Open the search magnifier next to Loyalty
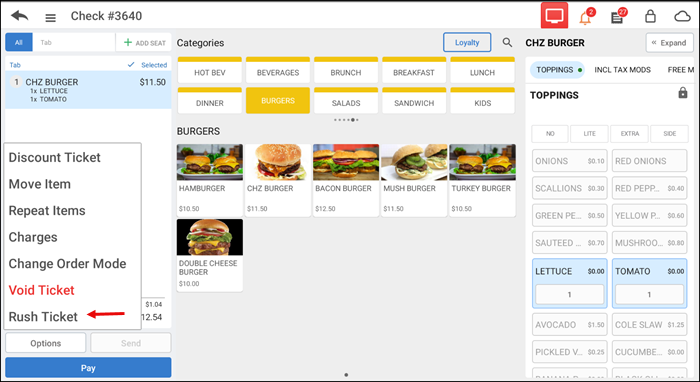Image resolution: width=700 pixels, height=382 pixels. tap(507, 42)
